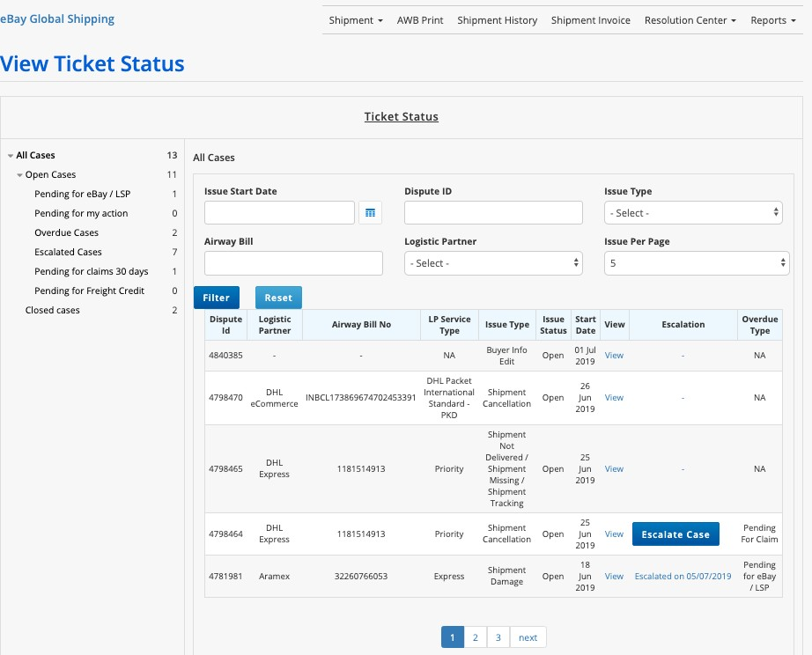
Task: Select All Cases in sidebar
Action: [x=35, y=155]
